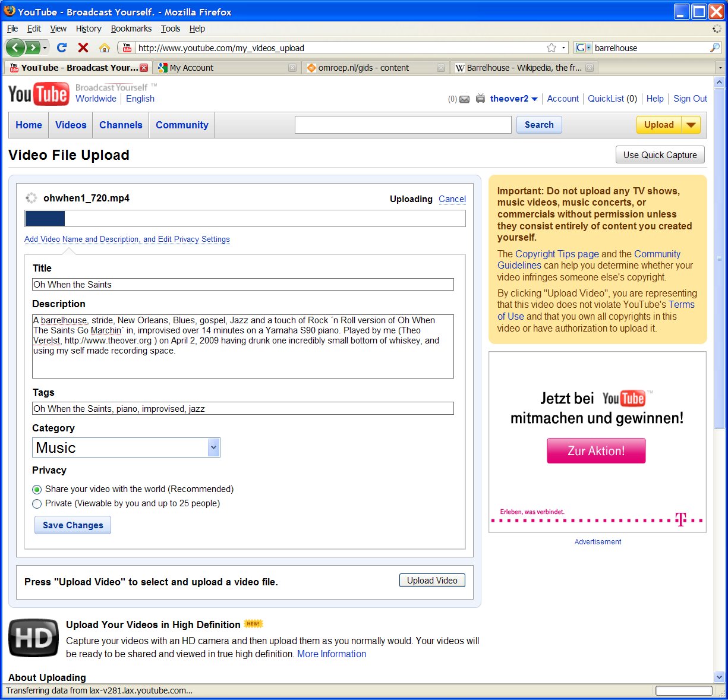The width and height of the screenshot is (728, 700).
Task: Go to the YouTube Videos section
Action: (x=71, y=125)
